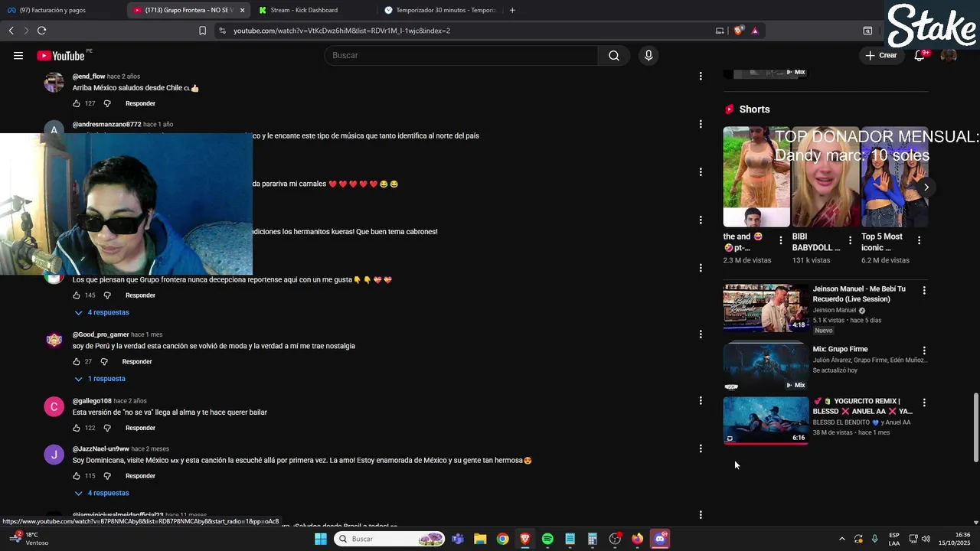
Task: Open the YOGURCITO REMIX video title
Action: (862, 406)
